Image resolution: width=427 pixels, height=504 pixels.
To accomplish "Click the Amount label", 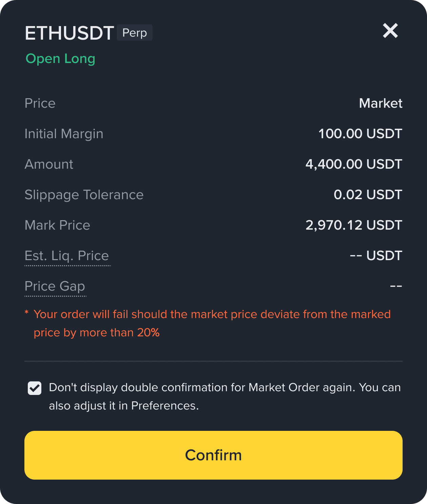I will 49,164.
